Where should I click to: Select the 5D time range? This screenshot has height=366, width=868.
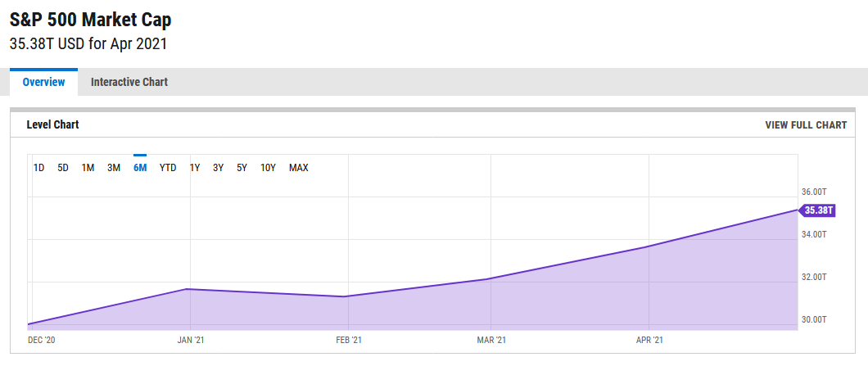[63, 168]
